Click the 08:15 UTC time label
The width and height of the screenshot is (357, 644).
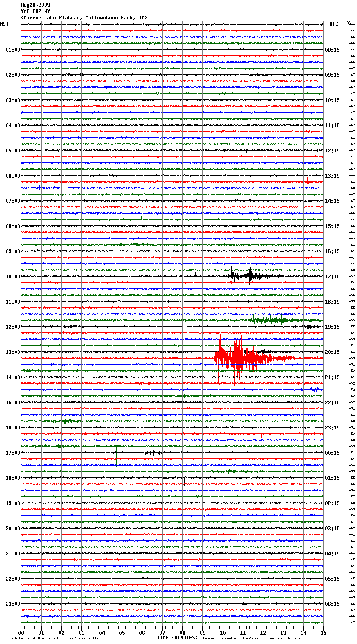pyautogui.click(x=332, y=50)
